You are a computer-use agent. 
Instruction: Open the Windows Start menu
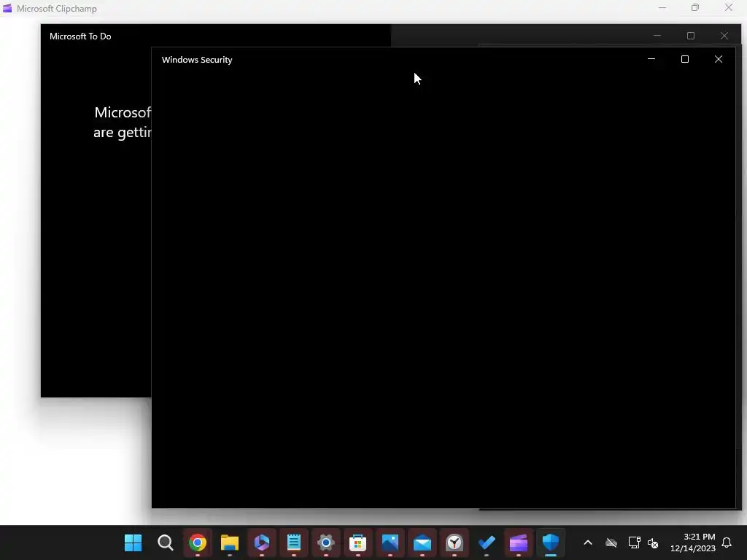(133, 542)
